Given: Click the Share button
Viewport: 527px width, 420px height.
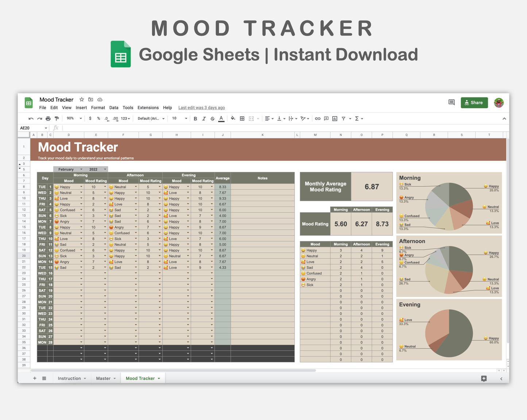Looking at the screenshot, I should (x=474, y=102).
